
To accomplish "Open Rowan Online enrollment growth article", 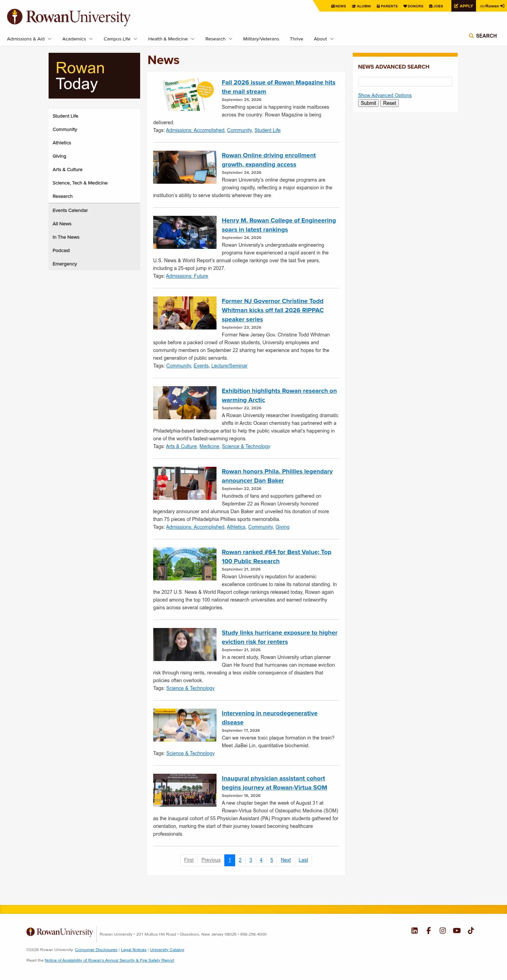I will (x=268, y=160).
